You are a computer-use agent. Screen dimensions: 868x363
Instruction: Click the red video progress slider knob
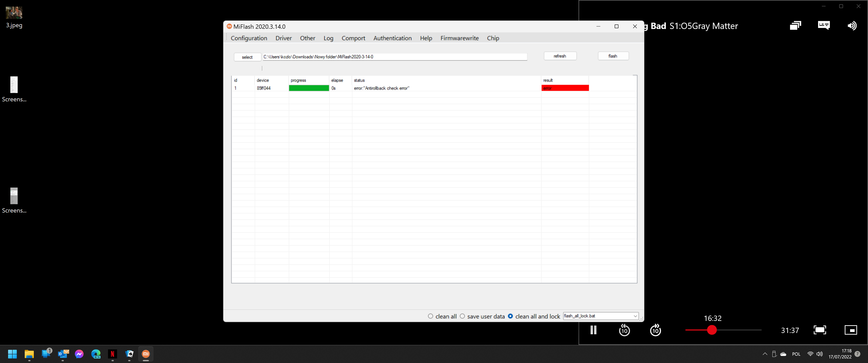(712, 330)
